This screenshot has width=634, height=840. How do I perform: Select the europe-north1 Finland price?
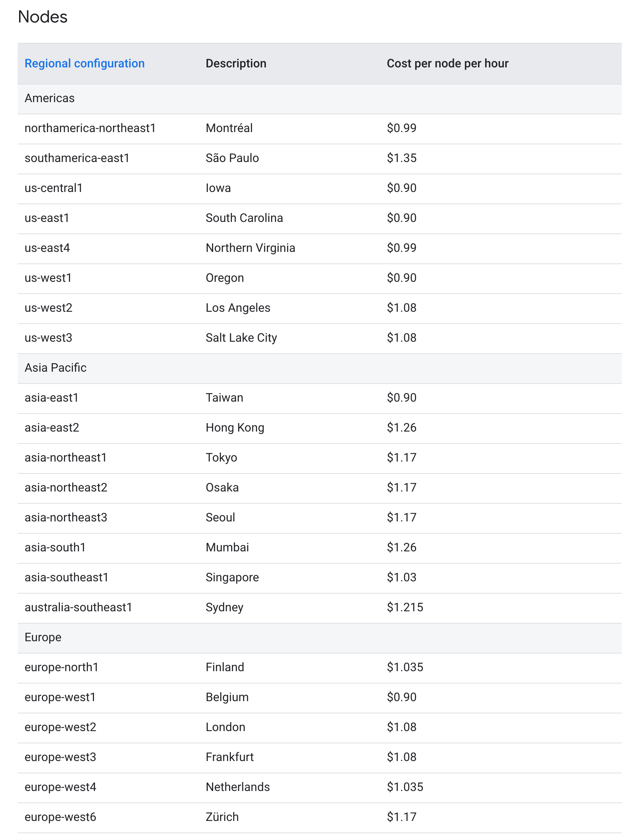tap(405, 667)
